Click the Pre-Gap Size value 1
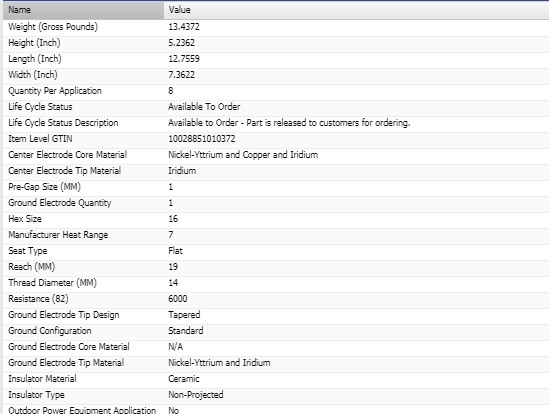The image size is (549, 414). click(171, 187)
